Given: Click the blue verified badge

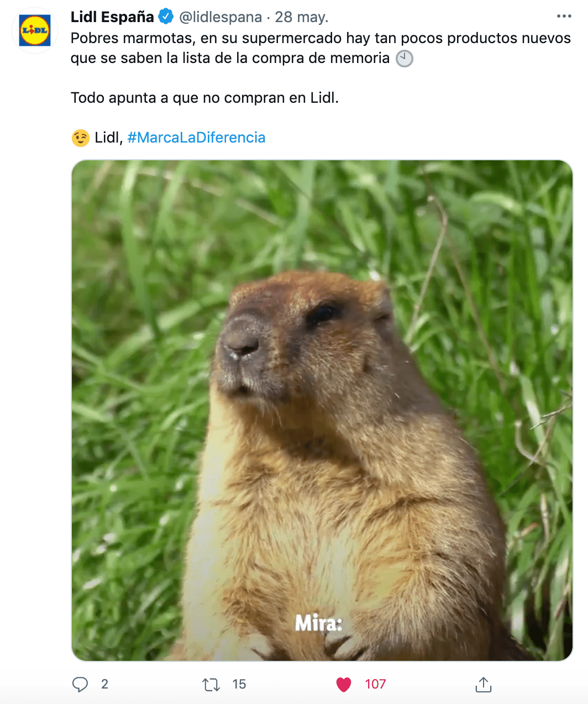Looking at the screenshot, I should pos(166,17).
